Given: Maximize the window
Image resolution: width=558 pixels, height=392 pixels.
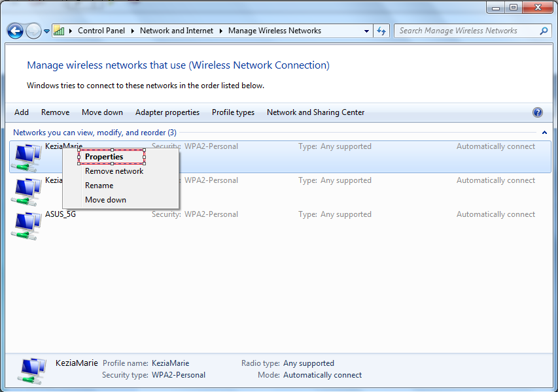Looking at the screenshot, I should click(x=514, y=7).
